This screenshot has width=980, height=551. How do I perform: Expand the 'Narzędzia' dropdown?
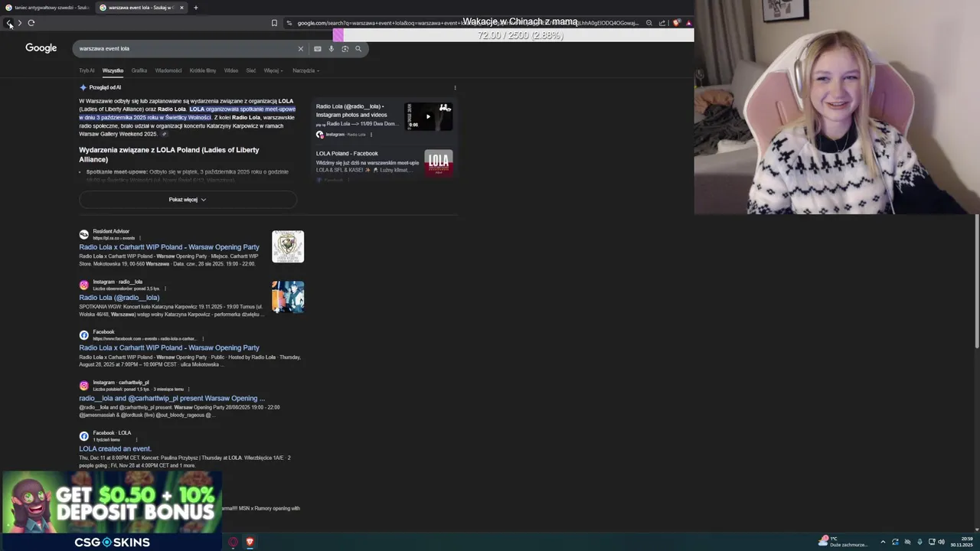(305, 70)
